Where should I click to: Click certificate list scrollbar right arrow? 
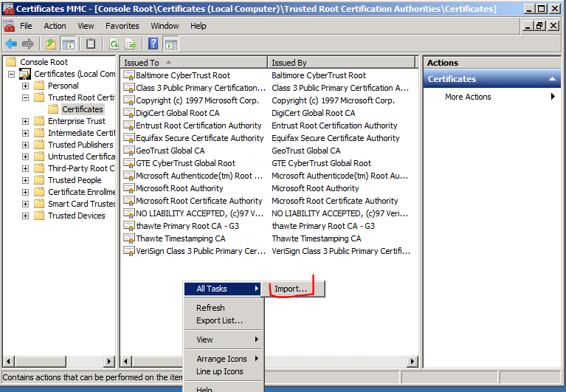[x=413, y=361]
